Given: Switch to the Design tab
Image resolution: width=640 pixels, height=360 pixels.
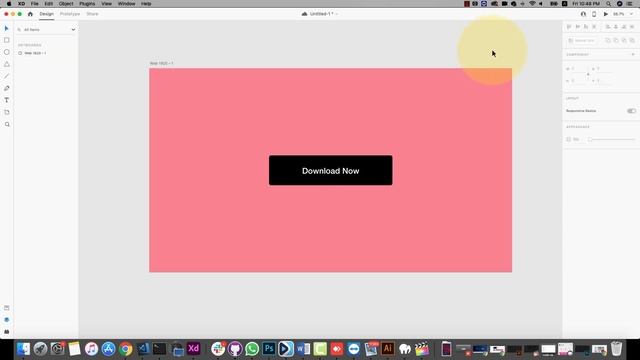Looking at the screenshot, I should [47, 14].
